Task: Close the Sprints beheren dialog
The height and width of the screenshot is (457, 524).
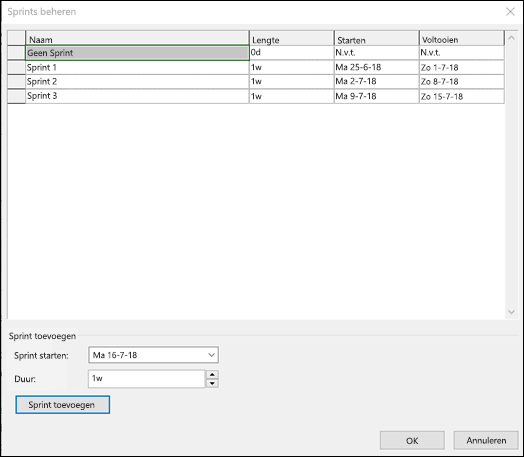Action: 510,12
